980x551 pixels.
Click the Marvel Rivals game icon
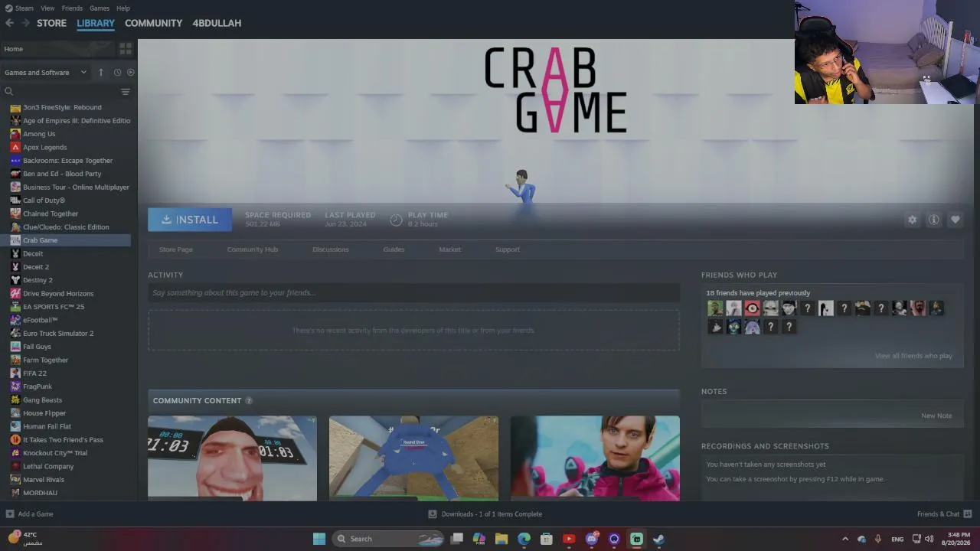[x=15, y=480]
